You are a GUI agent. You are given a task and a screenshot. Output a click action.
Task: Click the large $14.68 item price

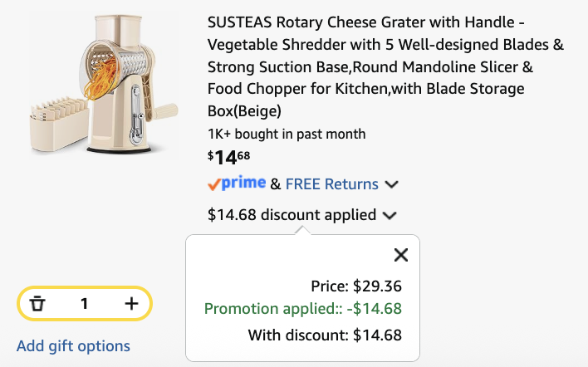click(228, 158)
